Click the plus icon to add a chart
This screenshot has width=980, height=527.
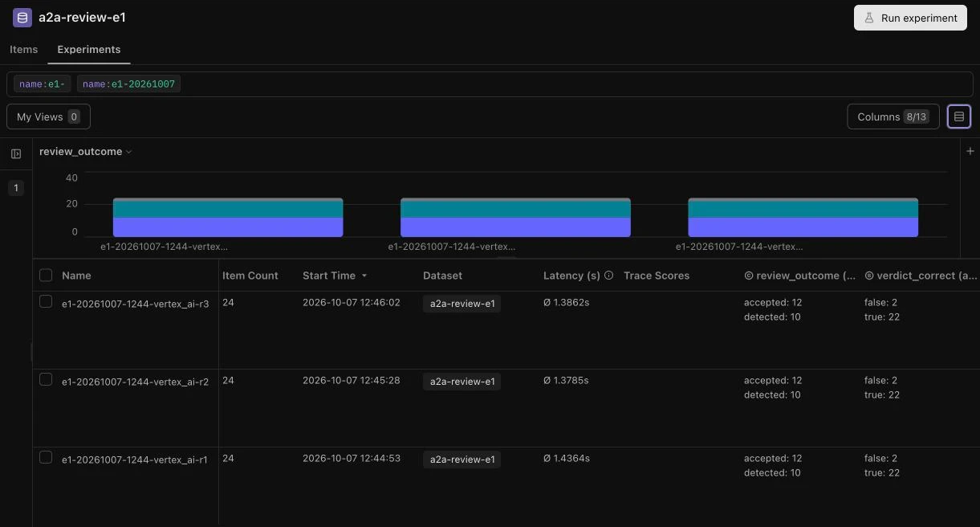970,151
